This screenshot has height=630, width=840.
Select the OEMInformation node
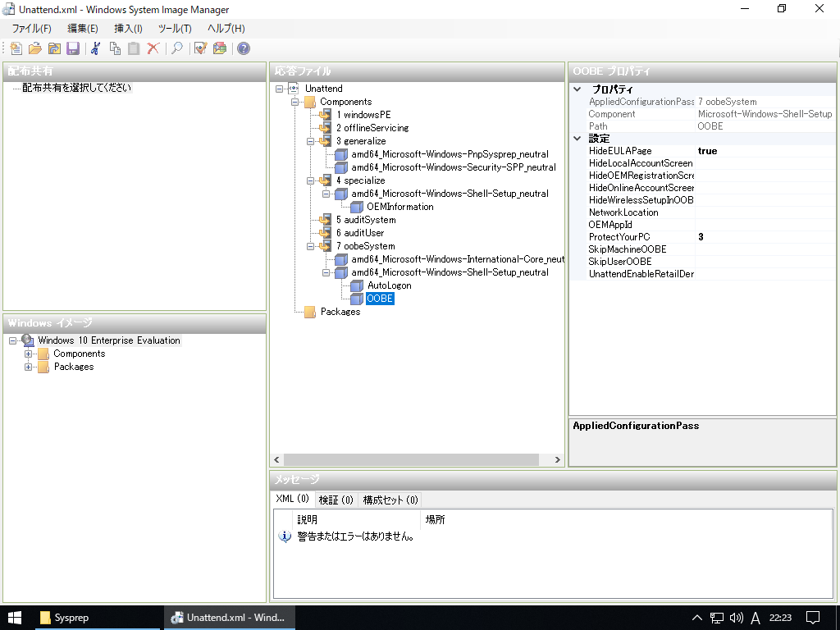click(x=400, y=207)
